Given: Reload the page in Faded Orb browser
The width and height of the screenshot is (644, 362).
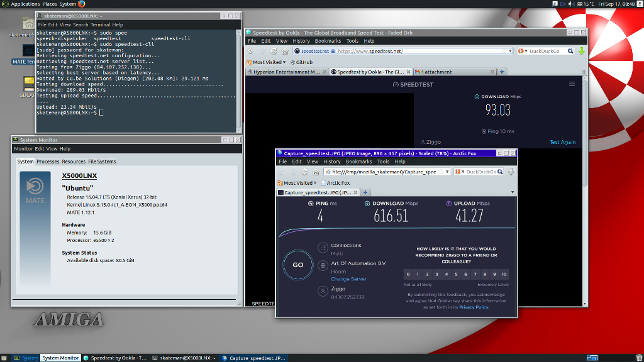Looking at the screenshot, I should 274,51.
